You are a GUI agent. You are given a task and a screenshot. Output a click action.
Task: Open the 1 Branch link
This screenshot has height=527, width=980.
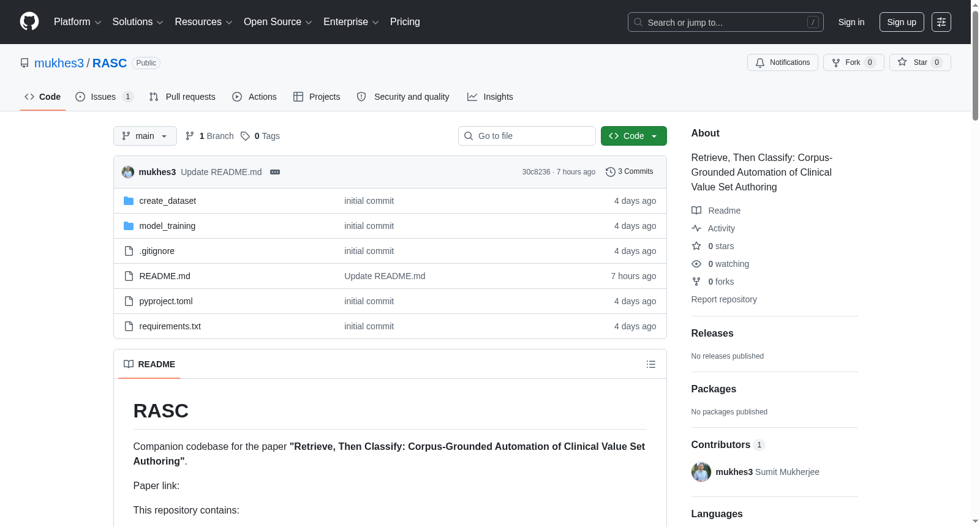pyautogui.click(x=209, y=136)
